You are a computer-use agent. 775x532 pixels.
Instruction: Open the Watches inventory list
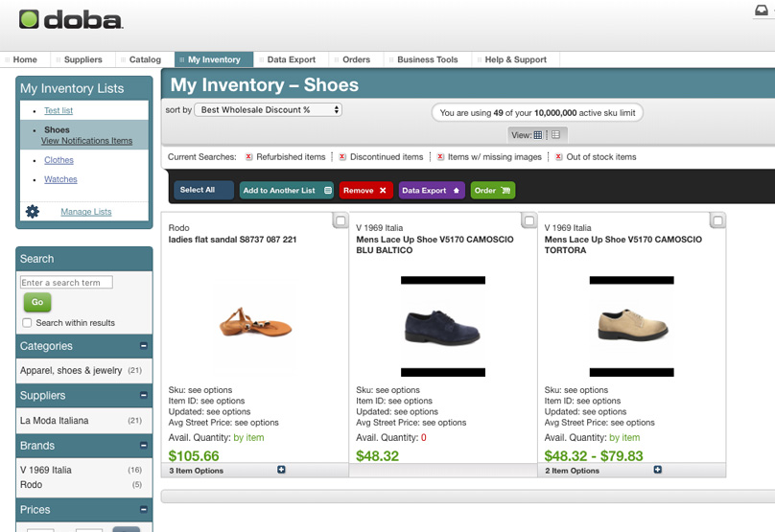point(60,179)
